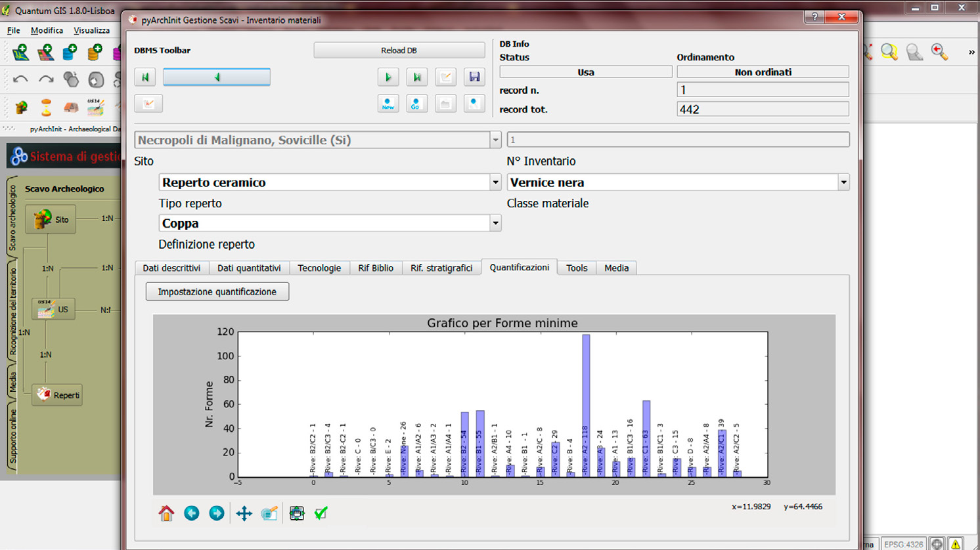This screenshot has width=980, height=550.
Task: Switch to the Media tab
Action: [x=616, y=268]
